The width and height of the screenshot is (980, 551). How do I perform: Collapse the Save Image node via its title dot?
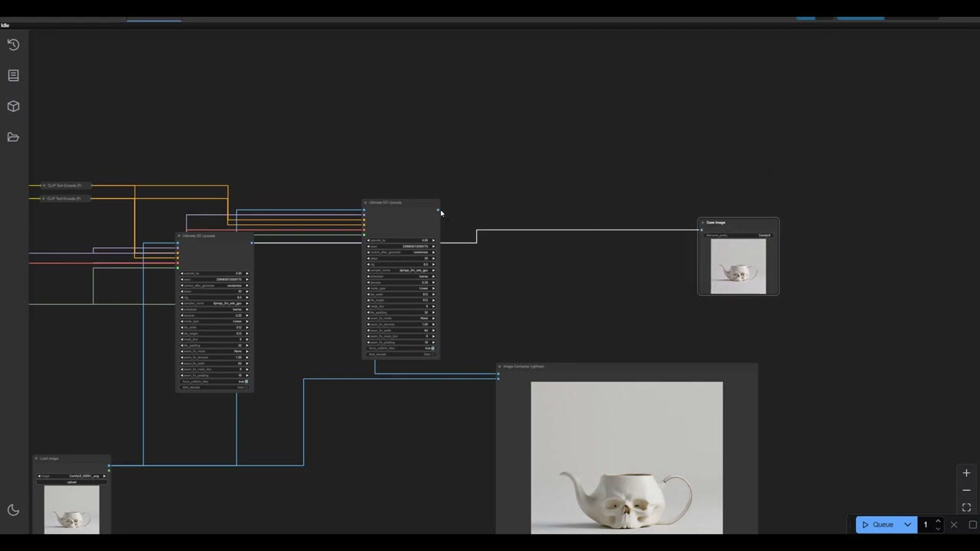tap(703, 223)
